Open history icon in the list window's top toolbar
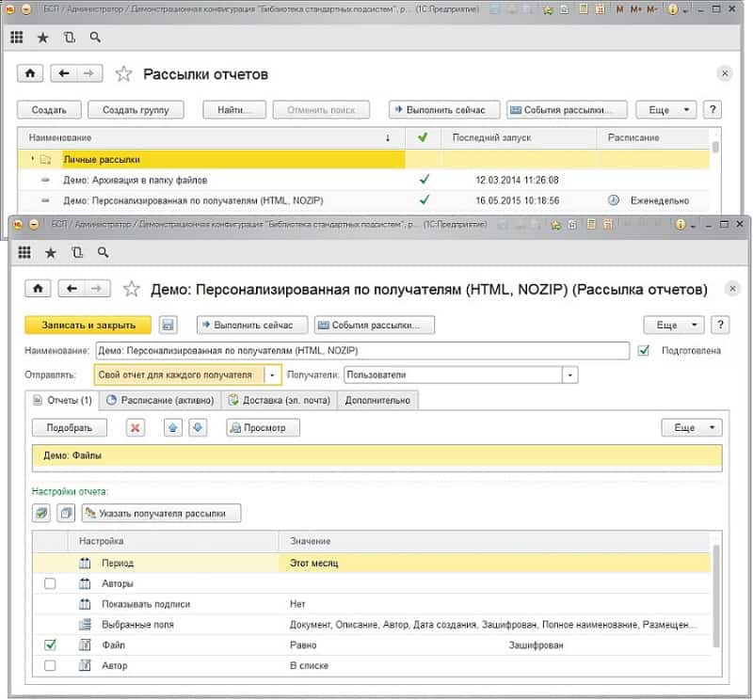This screenshot has height=700, width=753. [70, 38]
